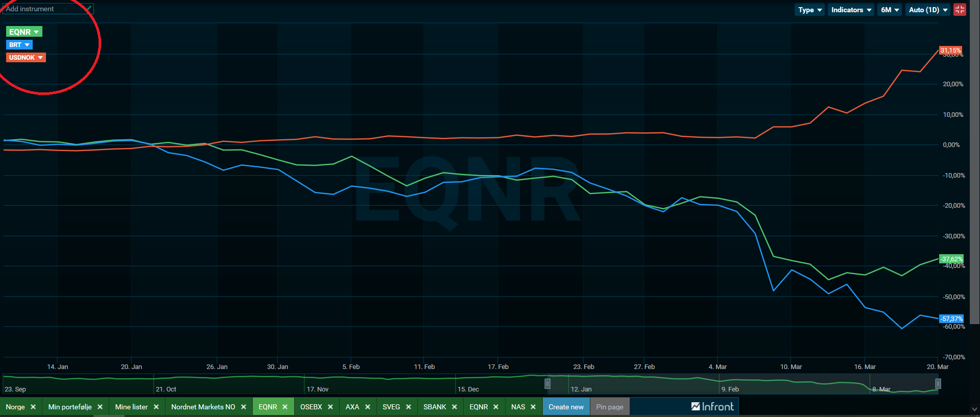Open the USDNOK instrument dropdown
The image size is (980, 417).
26,57
